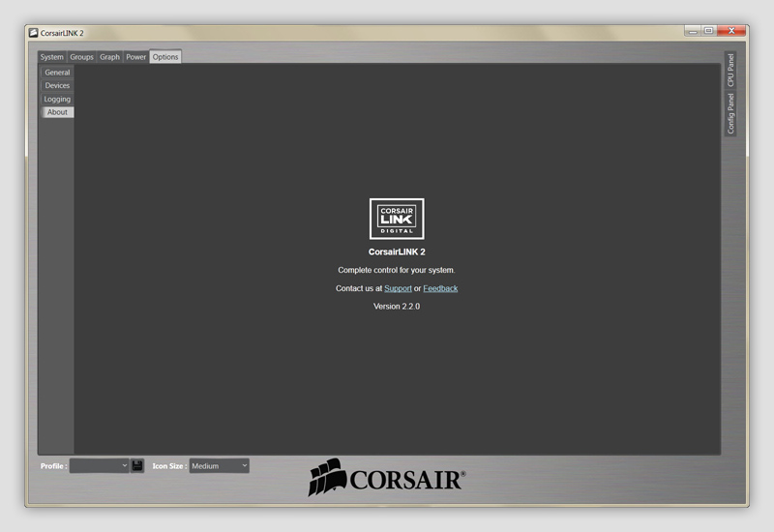Click the Options tab

pyautogui.click(x=165, y=57)
